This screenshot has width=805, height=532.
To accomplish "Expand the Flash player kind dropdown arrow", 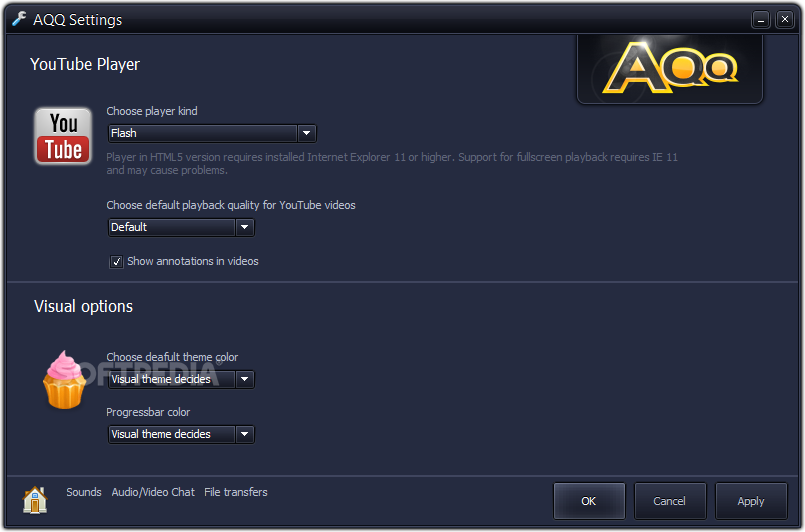I will (306, 134).
